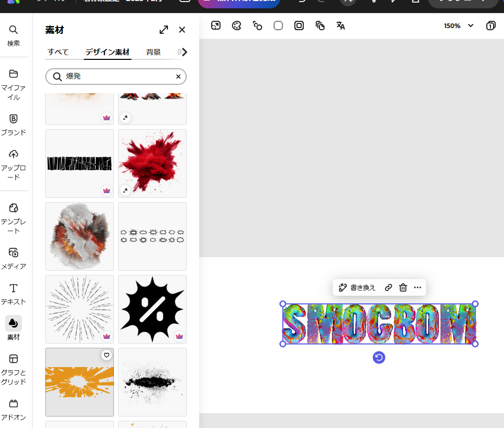Open the ブランド panel
The height and width of the screenshot is (428, 504).
(14, 125)
